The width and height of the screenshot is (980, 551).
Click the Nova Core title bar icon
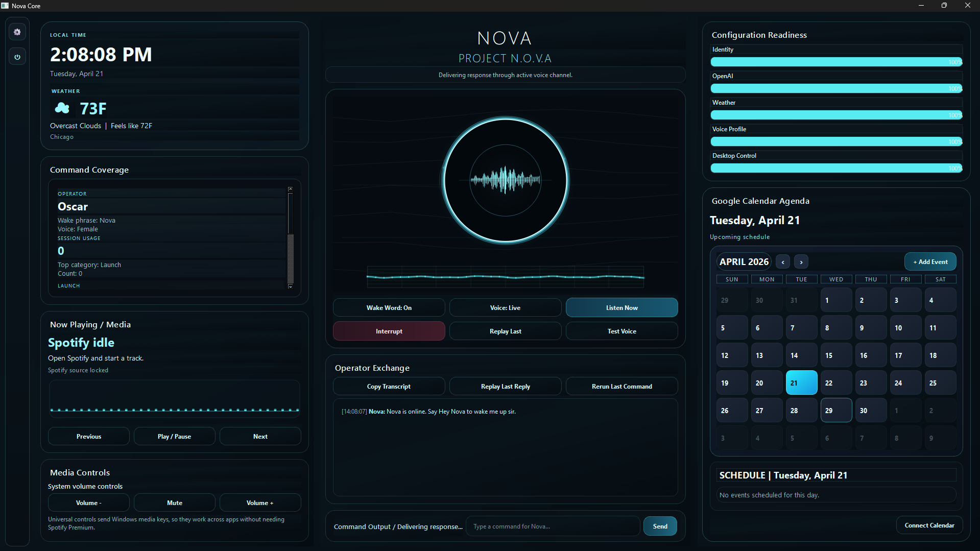pos(5,6)
